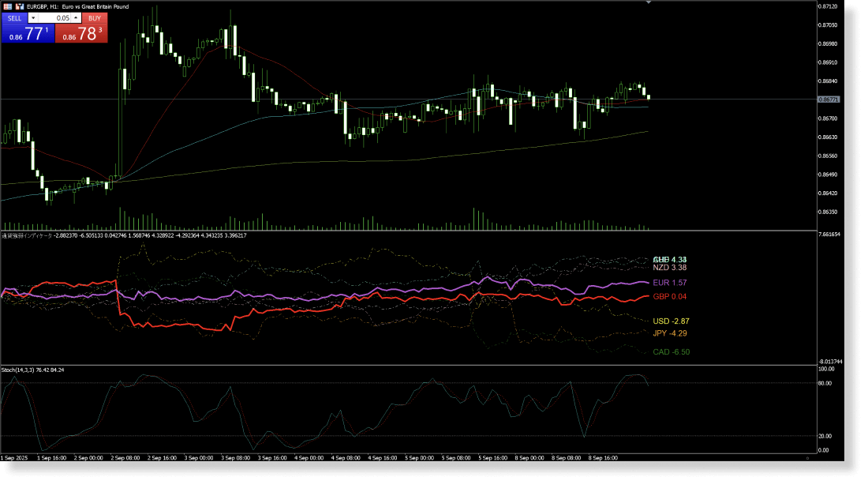Open the Market Watch table icon

pyautogui.click(x=6, y=6)
